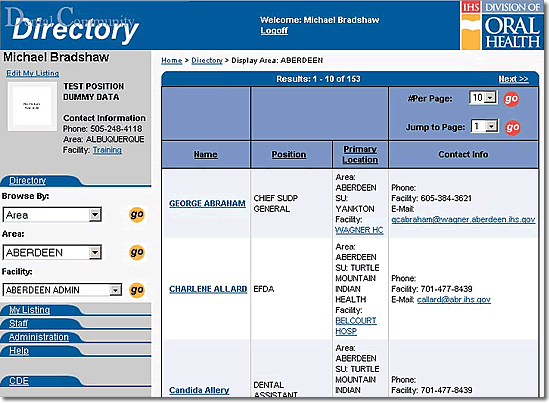The image size is (549, 403).
Task: Click Michael Bradshaw's profile photo placeholder
Action: (32, 106)
